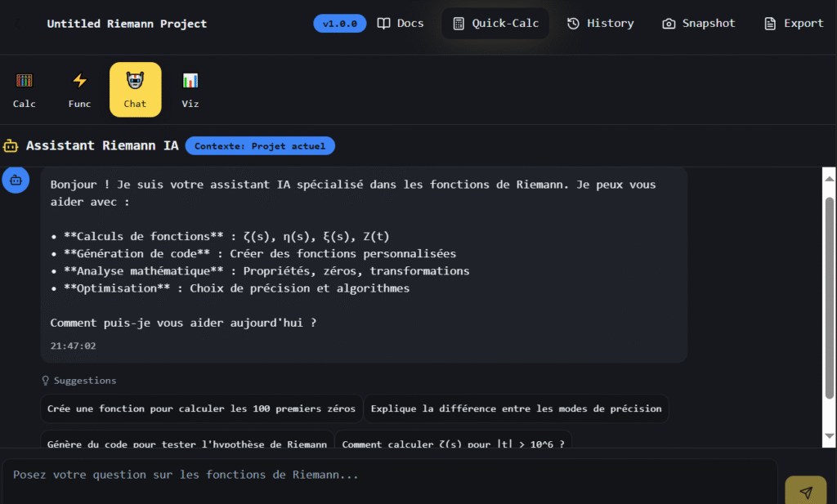Switch to the Func lightning tab
This screenshot has width=837, height=504.
pos(79,90)
